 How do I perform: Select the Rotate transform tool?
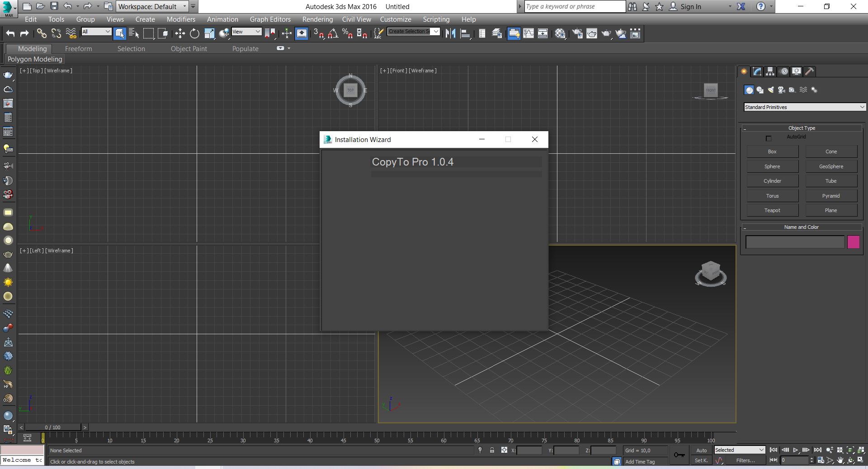(x=194, y=33)
